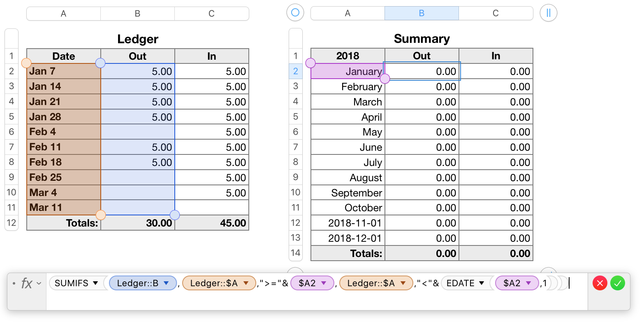This screenshot has height=327, width=644.
Task: Expand first $A2 reference token arrow
Action: point(324,283)
